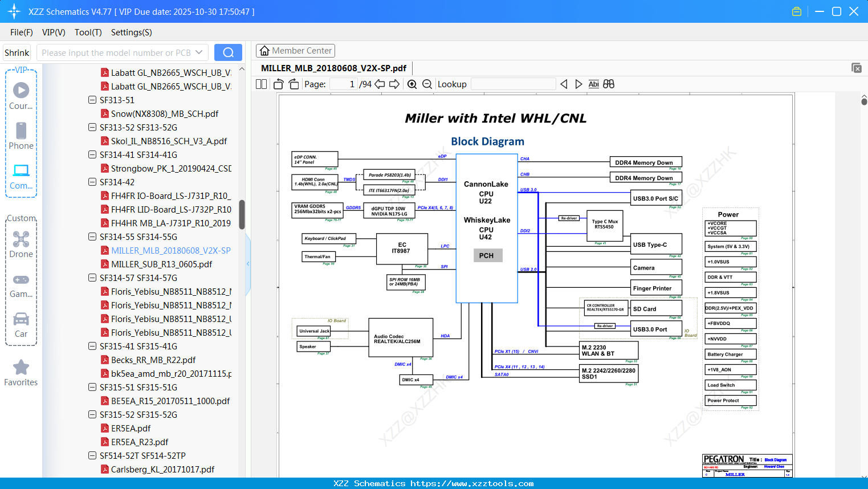Viewport: 868px width, 489px height.
Task: Zoom out of the schematic
Action: coord(427,84)
